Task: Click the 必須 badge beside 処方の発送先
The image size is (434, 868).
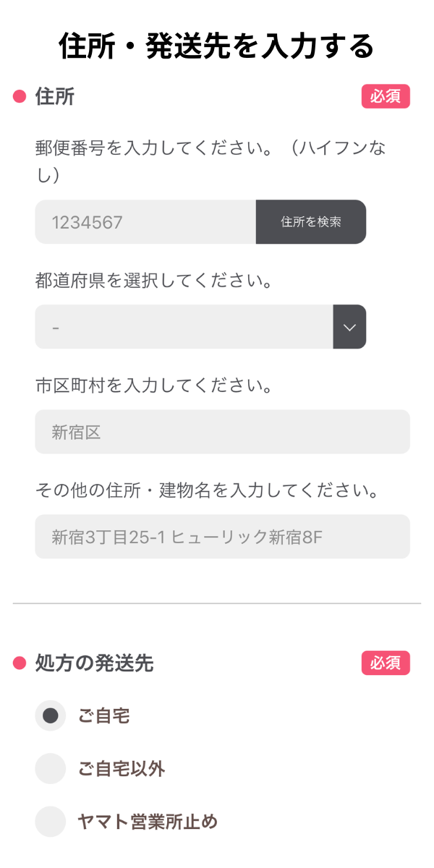Action: [386, 663]
